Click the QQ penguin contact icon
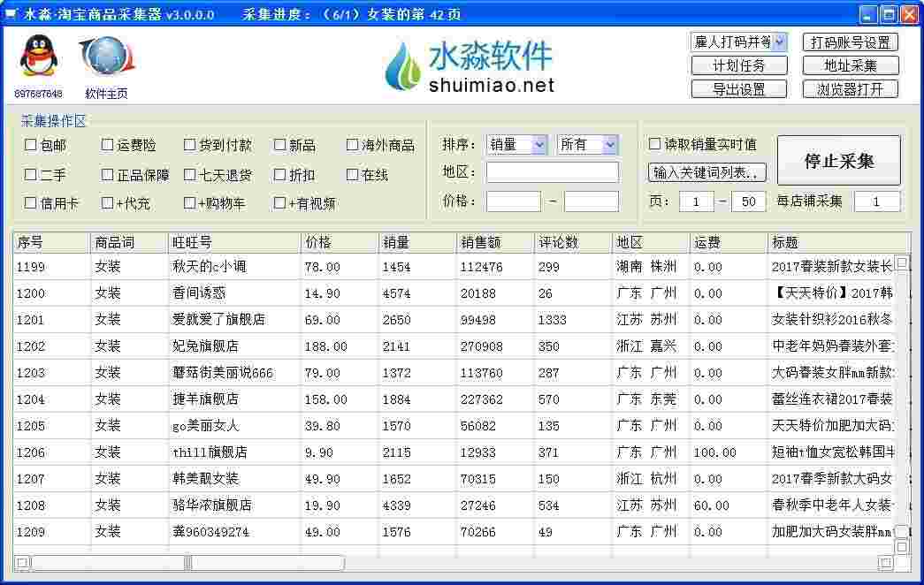924x585 pixels. click(37, 53)
